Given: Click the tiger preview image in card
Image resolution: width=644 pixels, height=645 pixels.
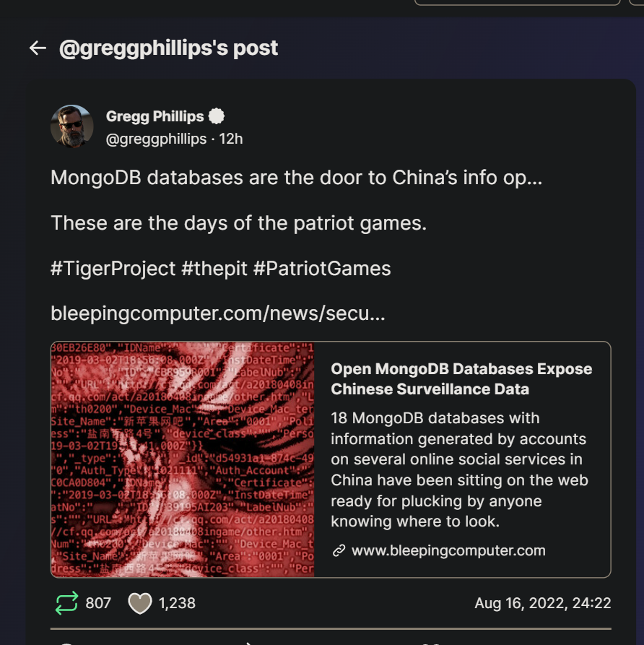Looking at the screenshot, I should click(x=183, y=459).
